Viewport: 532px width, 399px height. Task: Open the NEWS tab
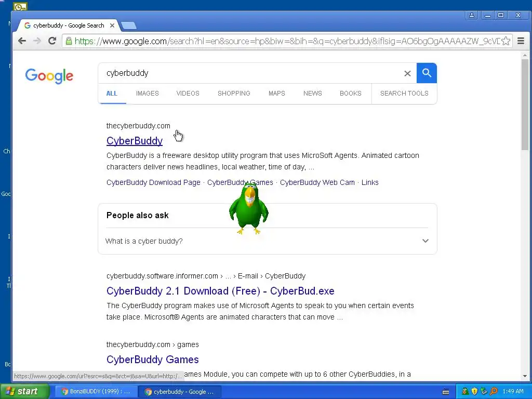(x=312, y=94)
